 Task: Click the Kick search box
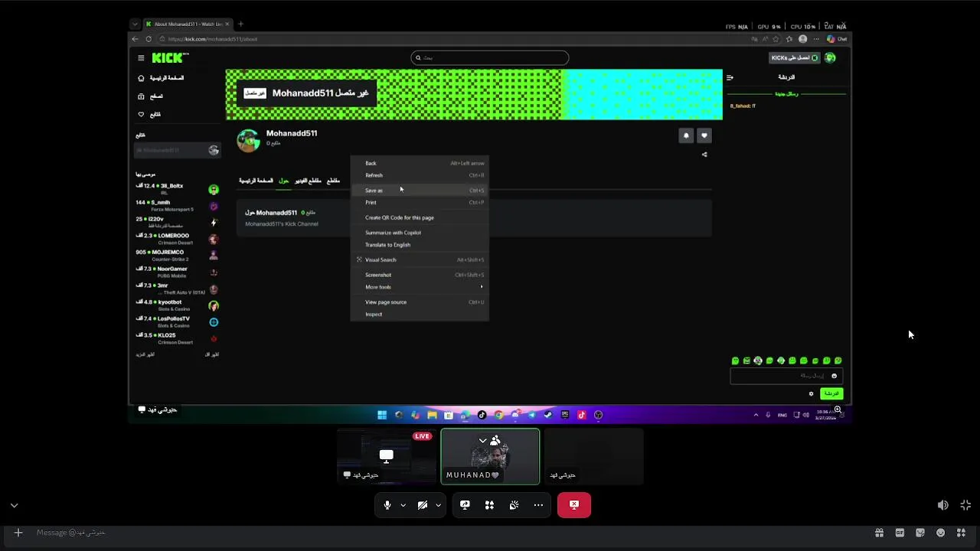click(490, 57)
